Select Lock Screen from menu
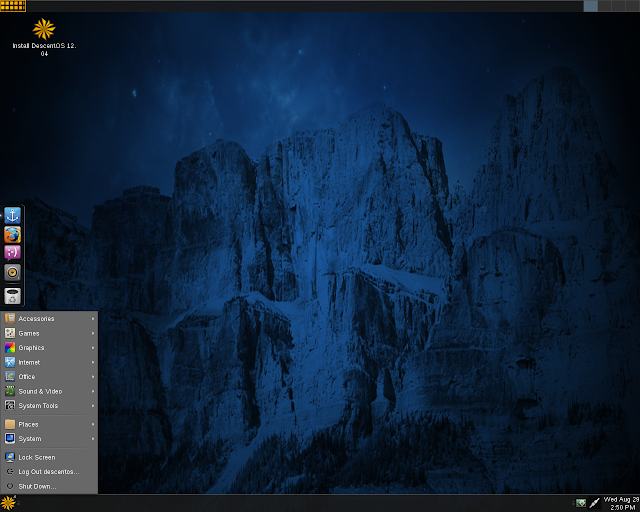 [x=49, y=457]
